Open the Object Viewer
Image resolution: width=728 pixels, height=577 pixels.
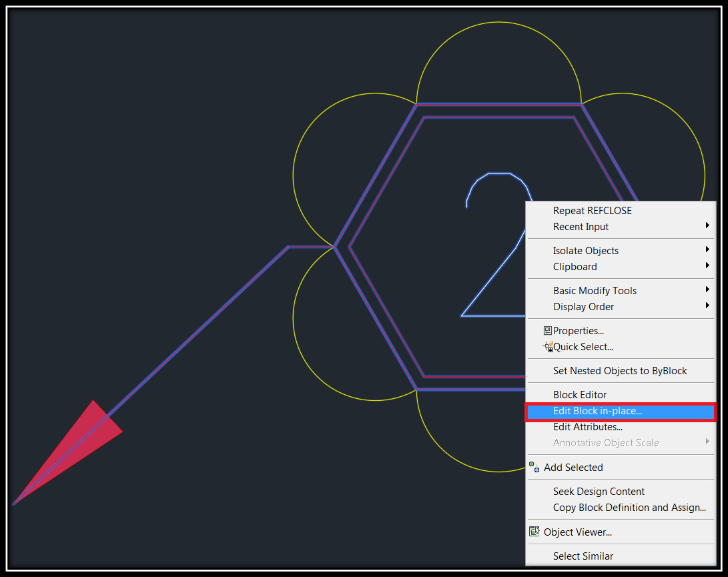621,532
